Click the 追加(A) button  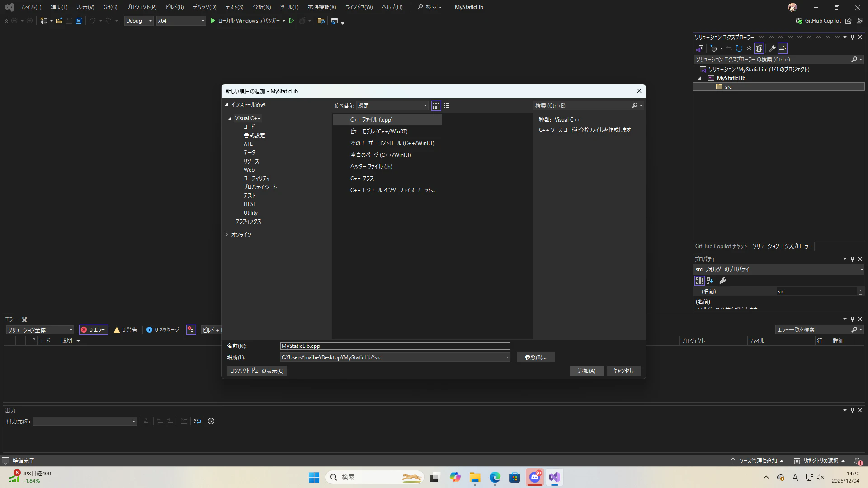tap(586, 371)
